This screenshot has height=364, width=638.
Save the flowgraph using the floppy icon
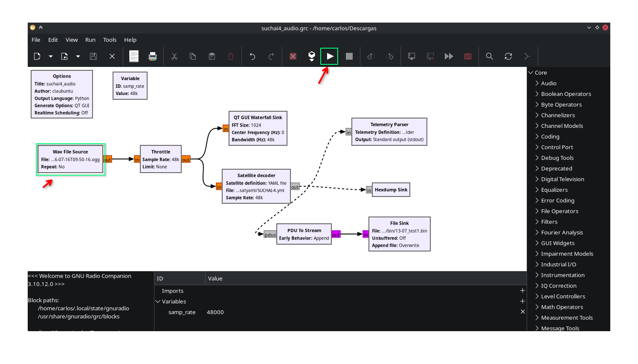93,56
